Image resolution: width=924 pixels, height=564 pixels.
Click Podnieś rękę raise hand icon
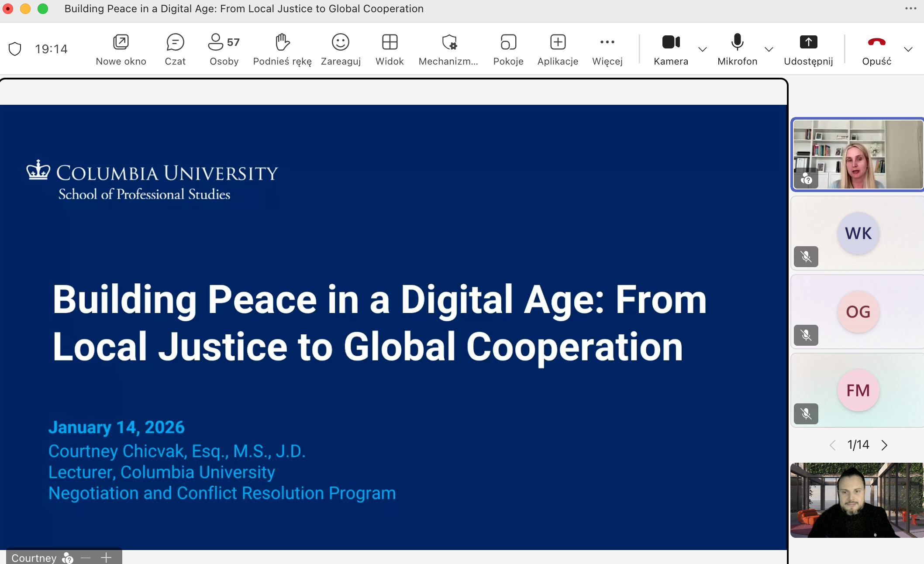(282, 42)
